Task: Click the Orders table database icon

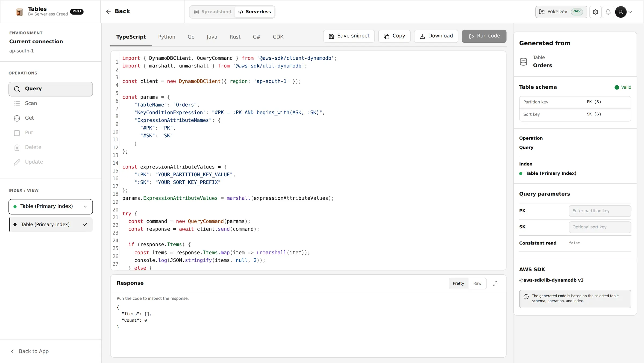Action: click(524, 62)
